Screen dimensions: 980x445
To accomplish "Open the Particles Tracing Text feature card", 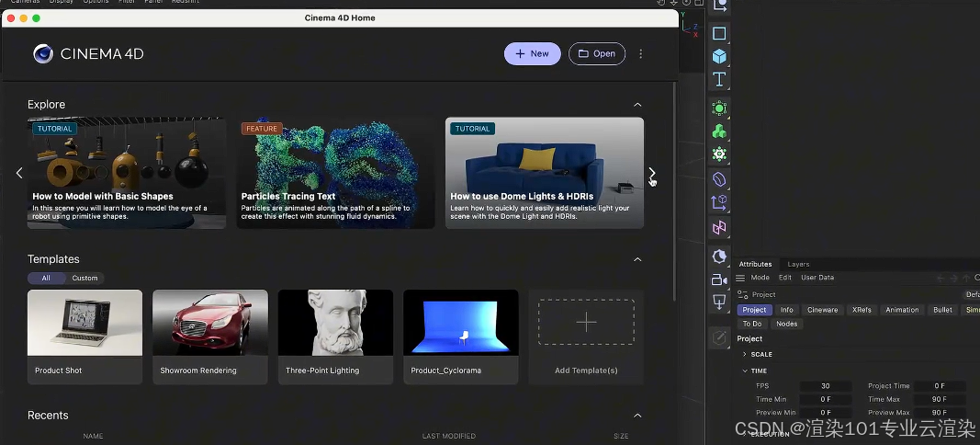I will point(335,173).
